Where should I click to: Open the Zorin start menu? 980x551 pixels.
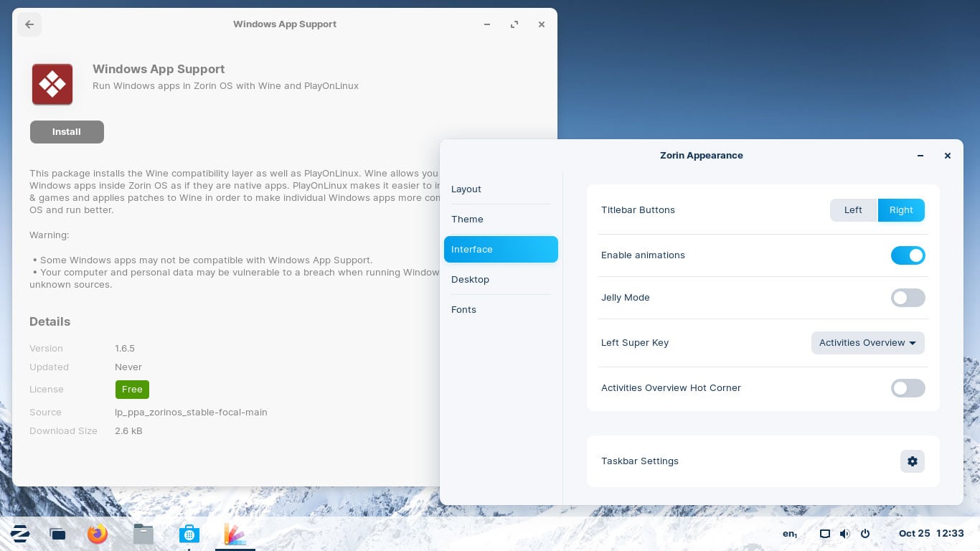pyautogui.click(x=20, y=533)
